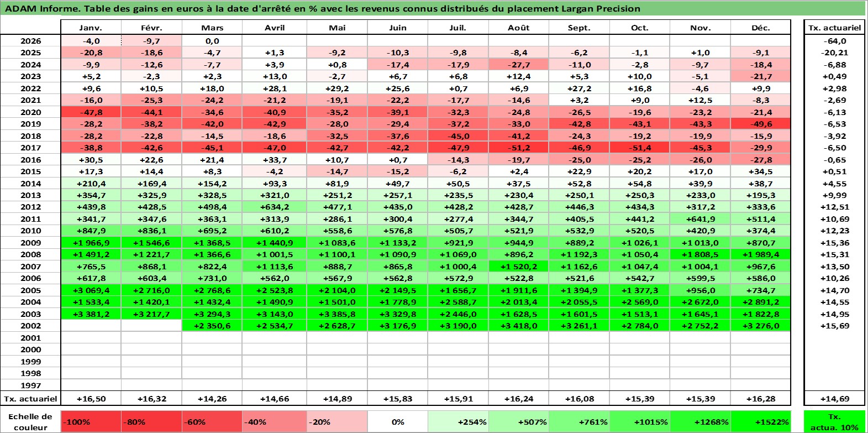Screen dimensions: 868x433
Task: Select the -80% color scale swatch
Action: (151, 421)
